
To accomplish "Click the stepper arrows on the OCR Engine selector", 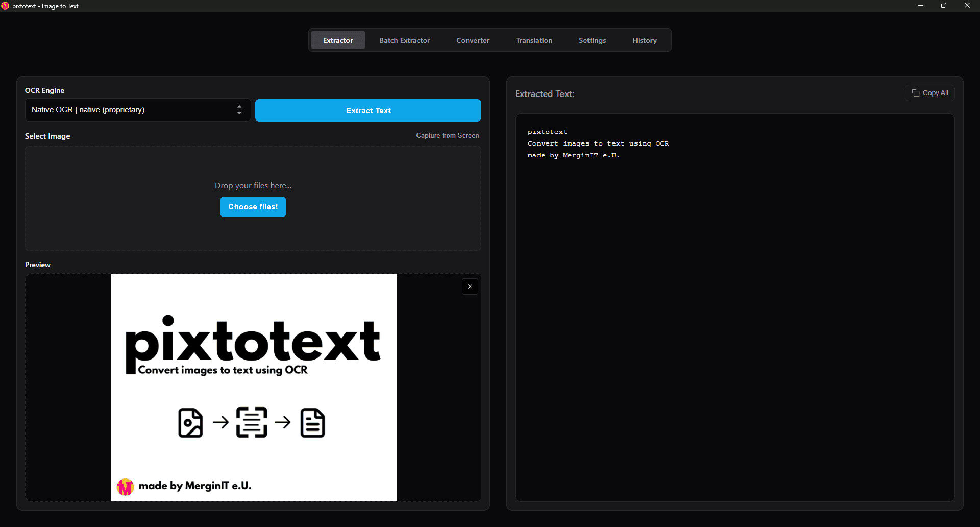I will point(239,110).
